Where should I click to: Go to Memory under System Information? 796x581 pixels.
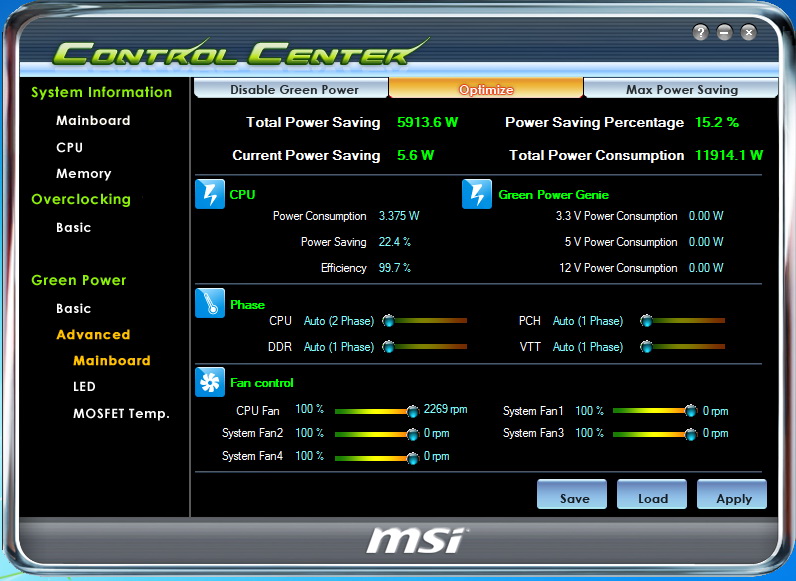tap(83, 173)
